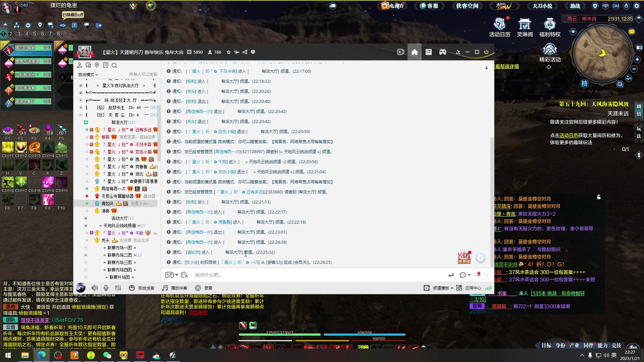The width and height of the screenshot is (644, 362).
Task: Expand the 联赛内场二团 channel
Action: [86, 255]
